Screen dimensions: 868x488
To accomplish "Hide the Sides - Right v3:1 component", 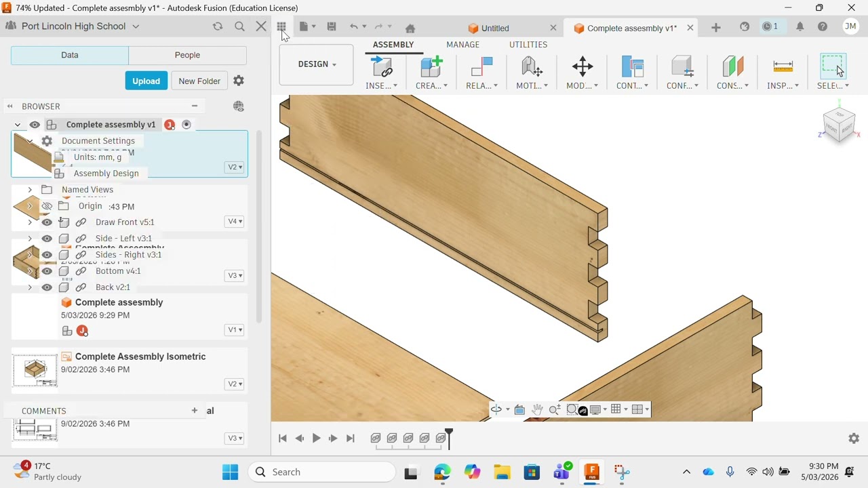I will (x=47, y=255).
